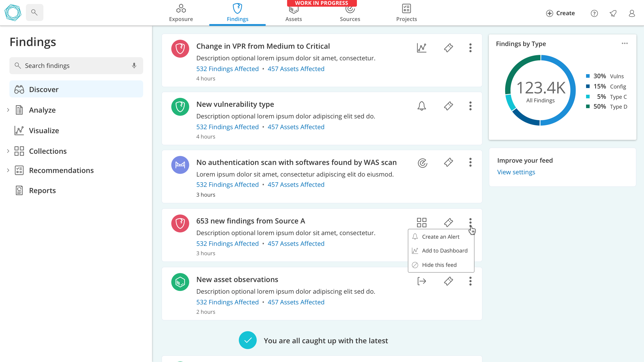Click the bell icon on New vulnerability type
644x362 pixels.
point(421,106)
